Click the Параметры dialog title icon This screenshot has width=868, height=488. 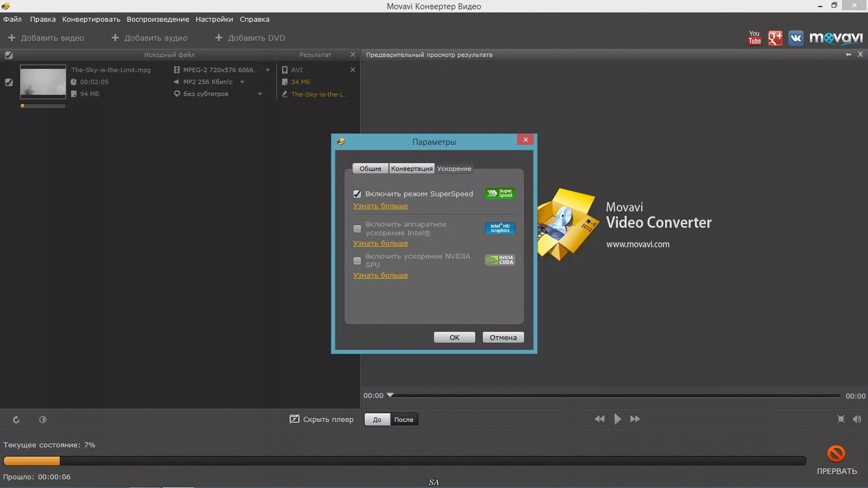pyautogui.click(x=341, y=142)
